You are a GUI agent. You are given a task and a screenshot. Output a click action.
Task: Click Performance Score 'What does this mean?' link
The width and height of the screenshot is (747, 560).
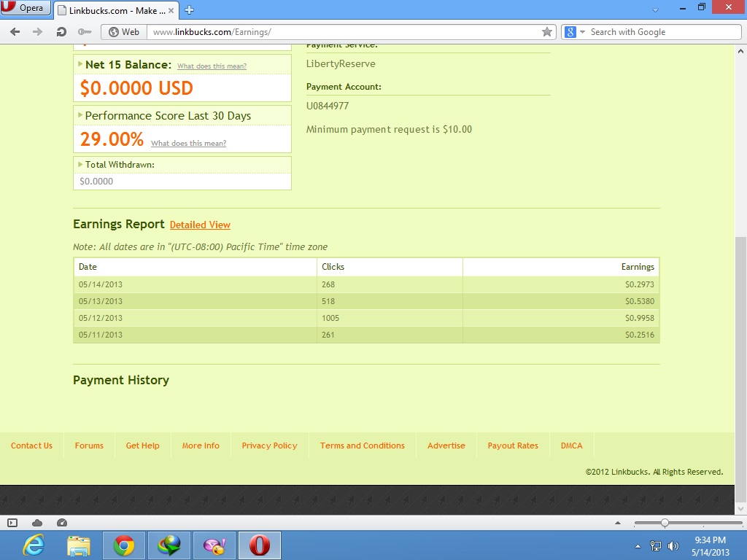(189, 144)
